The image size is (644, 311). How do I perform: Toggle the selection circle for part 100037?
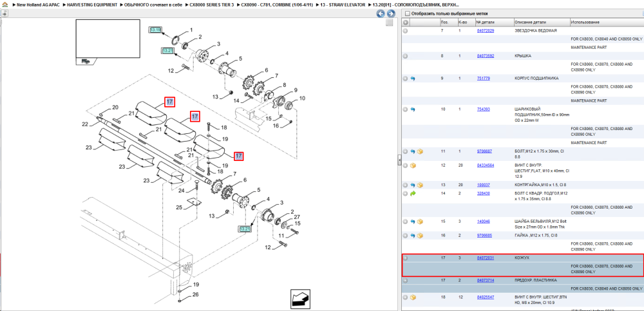(405, 185)
